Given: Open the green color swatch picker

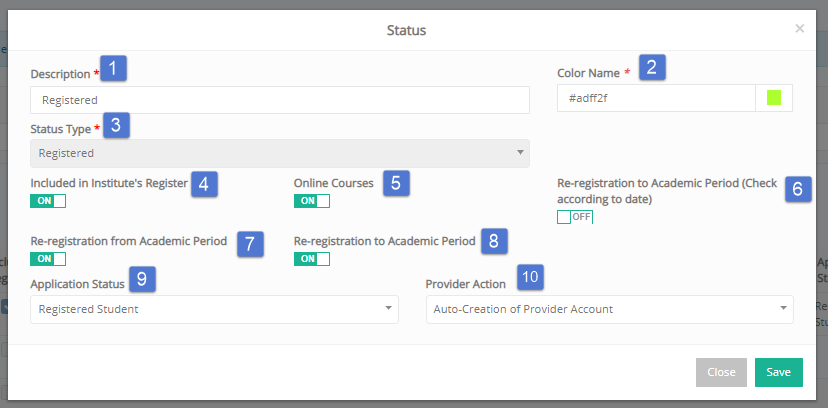Looking at the screenshot, I should click(x=774, y=98).
